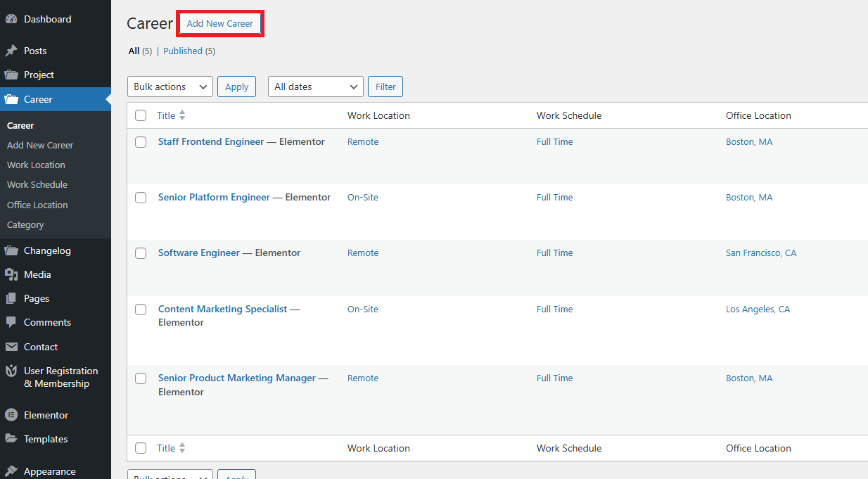Toggle the select-all checkbox in table header
The image size is (868, 479).
141,115
